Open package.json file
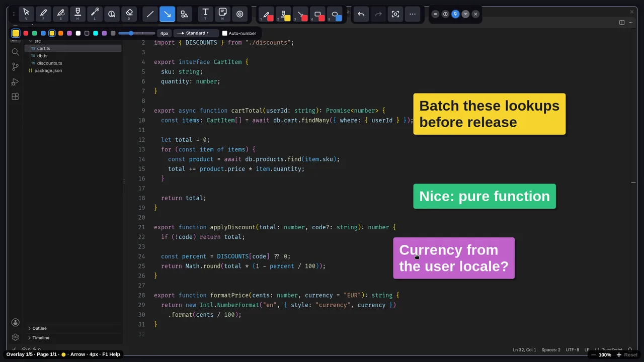This screenshot has height=362, width=644. (48, 70)
